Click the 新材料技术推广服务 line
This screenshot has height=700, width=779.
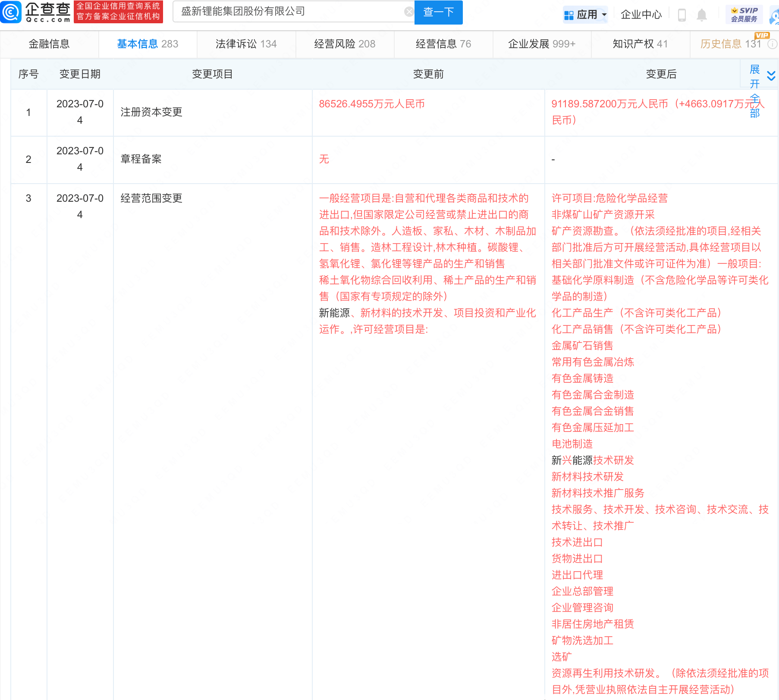pyautogui.click(x=598, y=493)
